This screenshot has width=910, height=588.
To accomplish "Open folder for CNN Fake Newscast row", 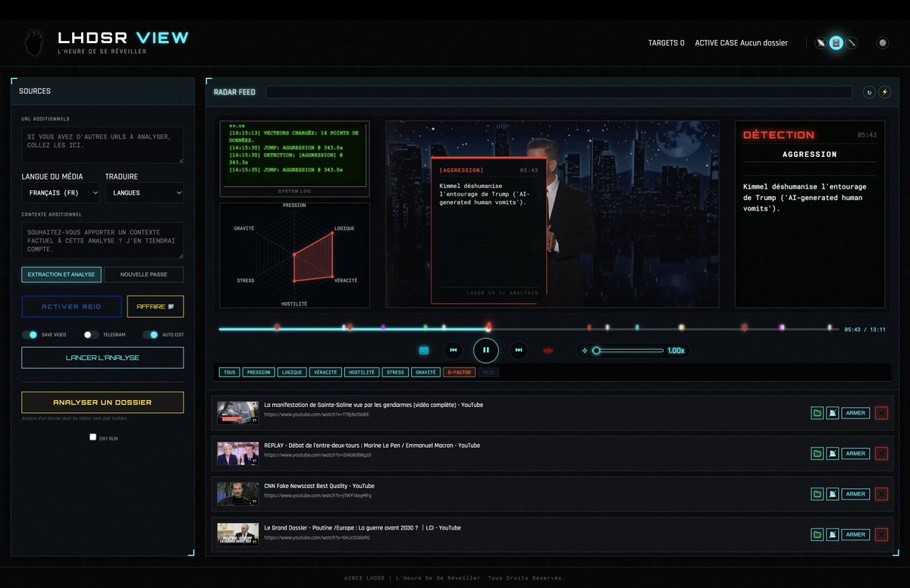I will [x=817, y=494].
